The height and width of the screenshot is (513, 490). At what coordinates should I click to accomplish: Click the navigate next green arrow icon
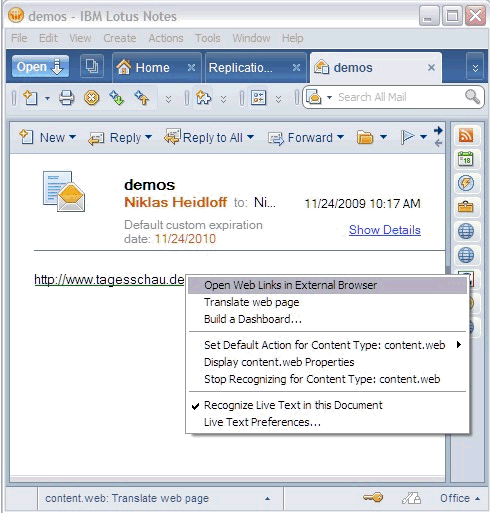117,98
